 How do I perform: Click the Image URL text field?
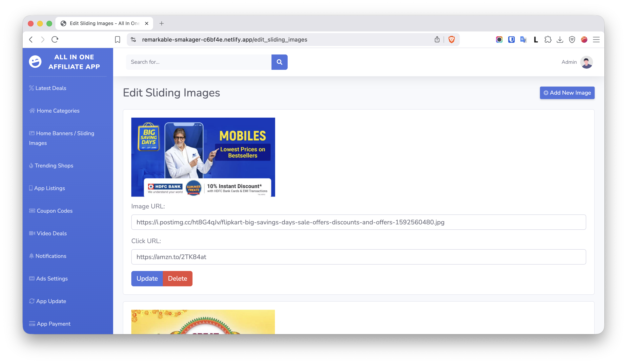(359, 222)
